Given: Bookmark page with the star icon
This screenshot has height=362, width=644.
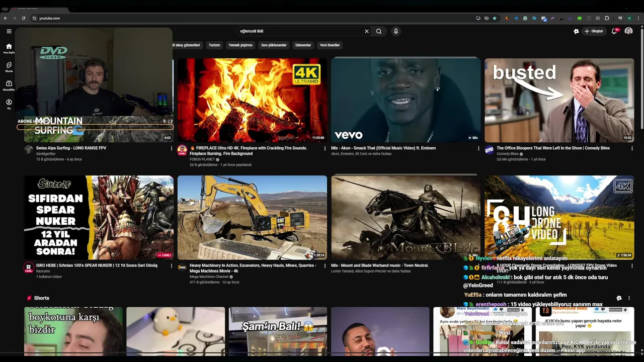Looking at the screenshot, I should tap(495, 18).
